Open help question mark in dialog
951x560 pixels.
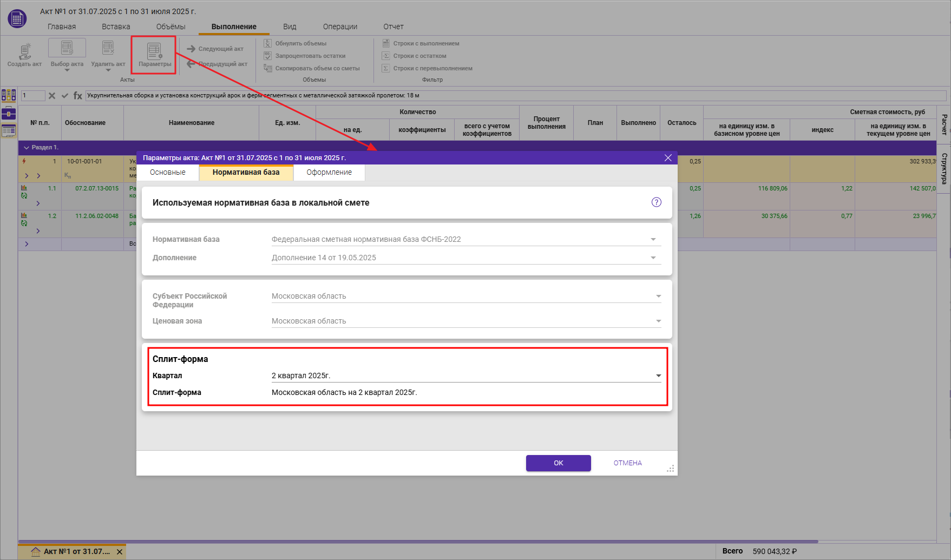(656, 202)
